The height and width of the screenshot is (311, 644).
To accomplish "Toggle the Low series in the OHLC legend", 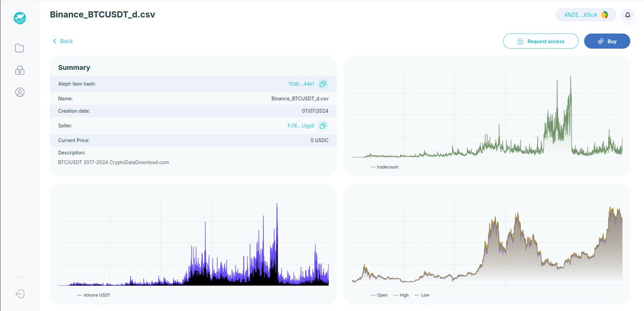I will (x=422, y=295).
